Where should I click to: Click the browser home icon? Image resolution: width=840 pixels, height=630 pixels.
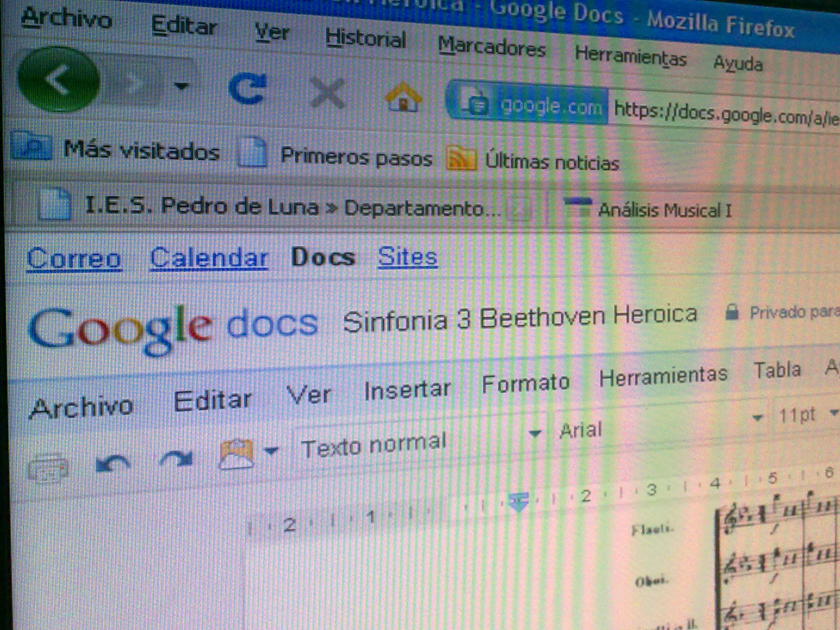(403, 98)
